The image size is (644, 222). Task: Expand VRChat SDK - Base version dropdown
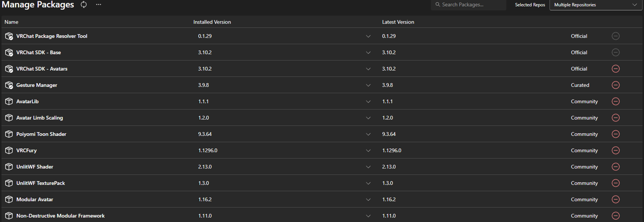click(x=368, y=53)
